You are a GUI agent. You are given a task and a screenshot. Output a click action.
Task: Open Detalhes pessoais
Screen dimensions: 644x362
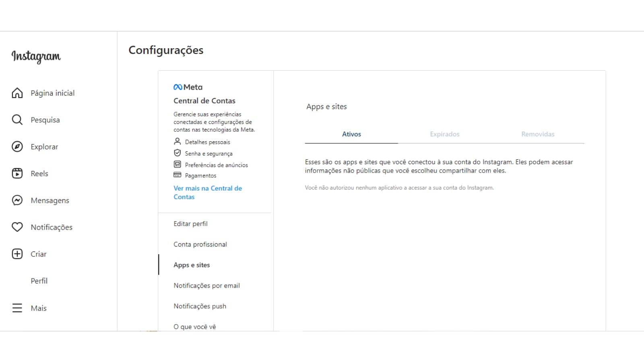pos(208,142)
